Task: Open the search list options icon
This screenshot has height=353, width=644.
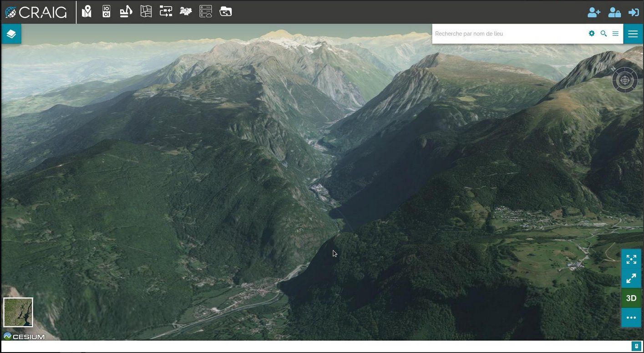Action: (615, 33)
